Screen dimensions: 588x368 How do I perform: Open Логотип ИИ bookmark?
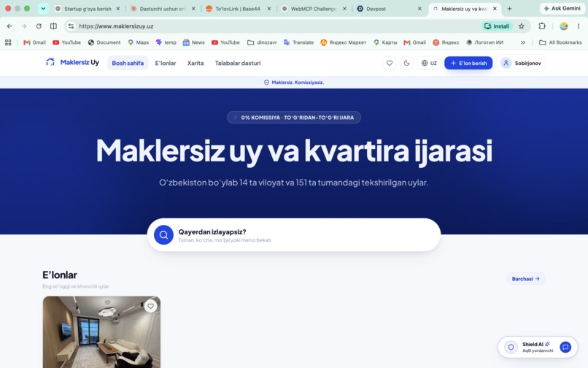(x=485, y=42)
